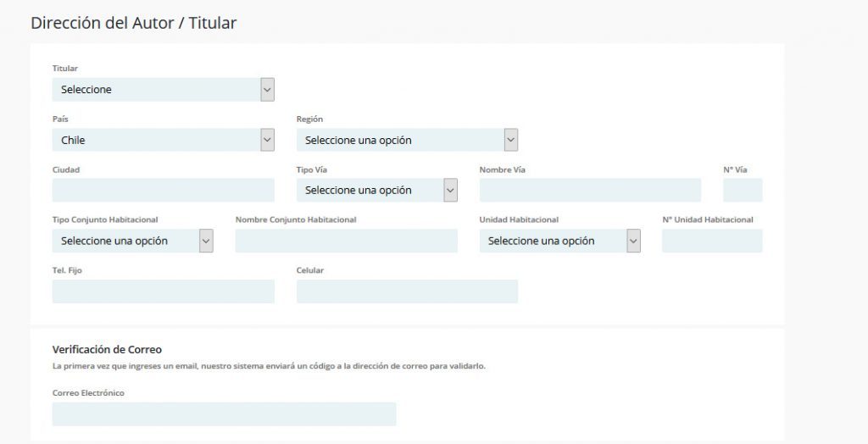Viewport: 868px width, 444px height.
Task: Click the 'Titular' field label
Action: tap(64, 69)
